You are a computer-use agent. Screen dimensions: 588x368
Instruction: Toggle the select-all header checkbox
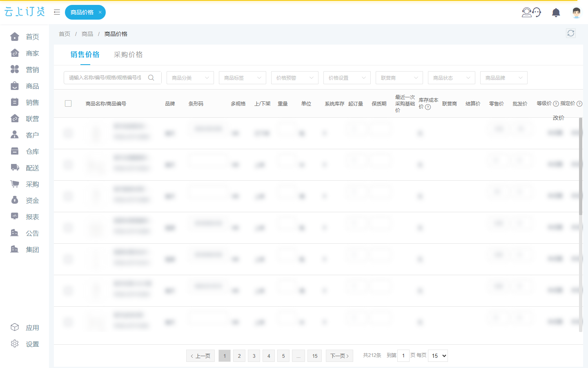68,103
